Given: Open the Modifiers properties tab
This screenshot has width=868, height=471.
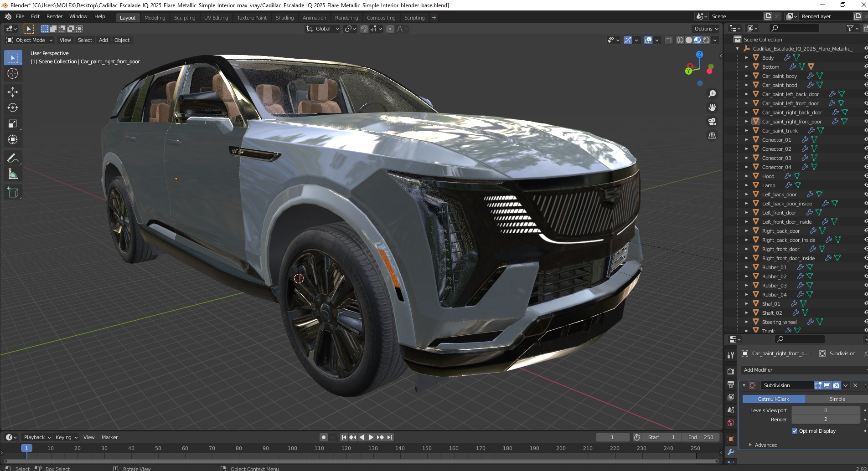Looking at the screenshot, I should [x=731, y=452].
